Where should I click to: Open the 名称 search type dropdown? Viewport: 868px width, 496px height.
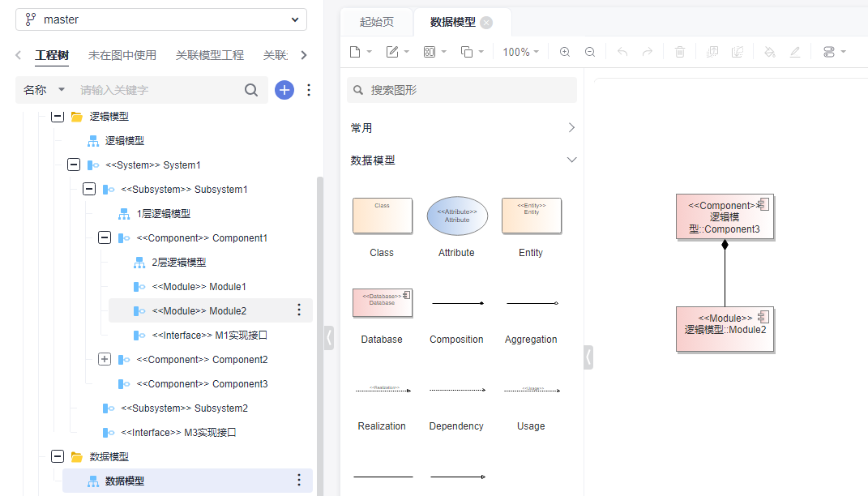tap(44, 90)
